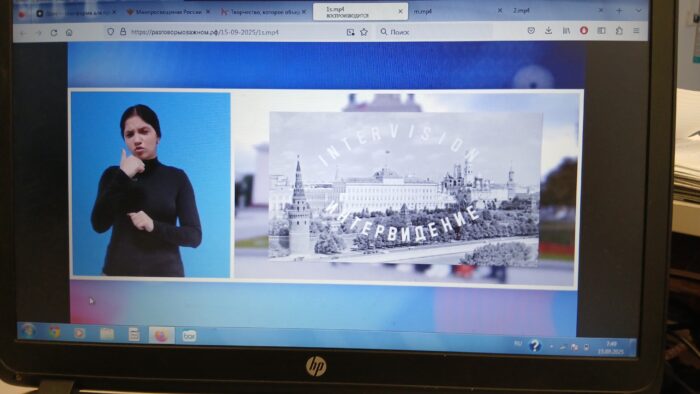Launch Chrome from the taskbar

click(x=54, y=332)
